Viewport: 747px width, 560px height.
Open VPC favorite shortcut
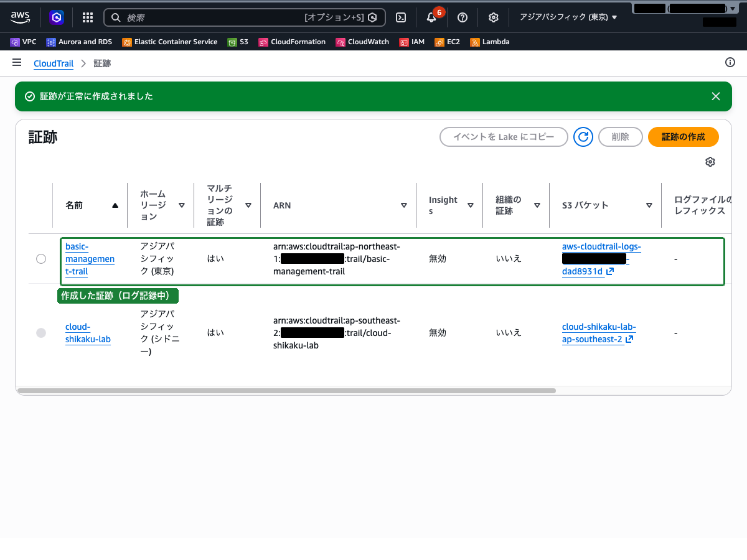coord(24,42)
